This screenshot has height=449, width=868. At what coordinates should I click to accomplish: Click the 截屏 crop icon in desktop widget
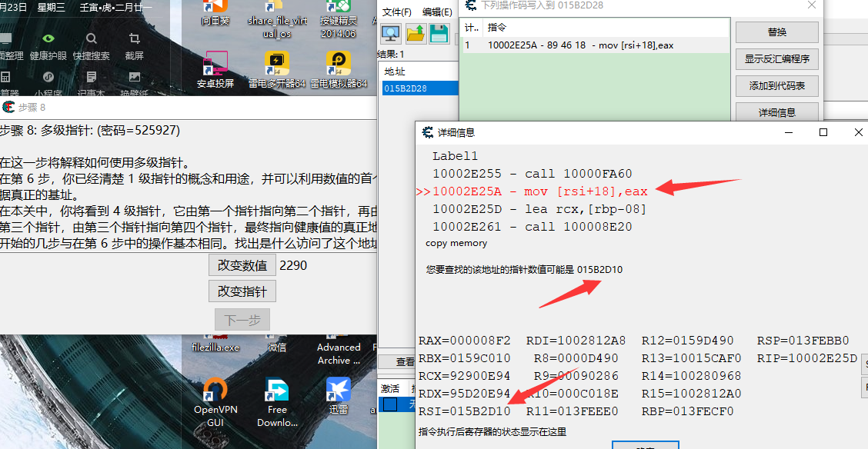pyautogui.click(x=134, y=38)
